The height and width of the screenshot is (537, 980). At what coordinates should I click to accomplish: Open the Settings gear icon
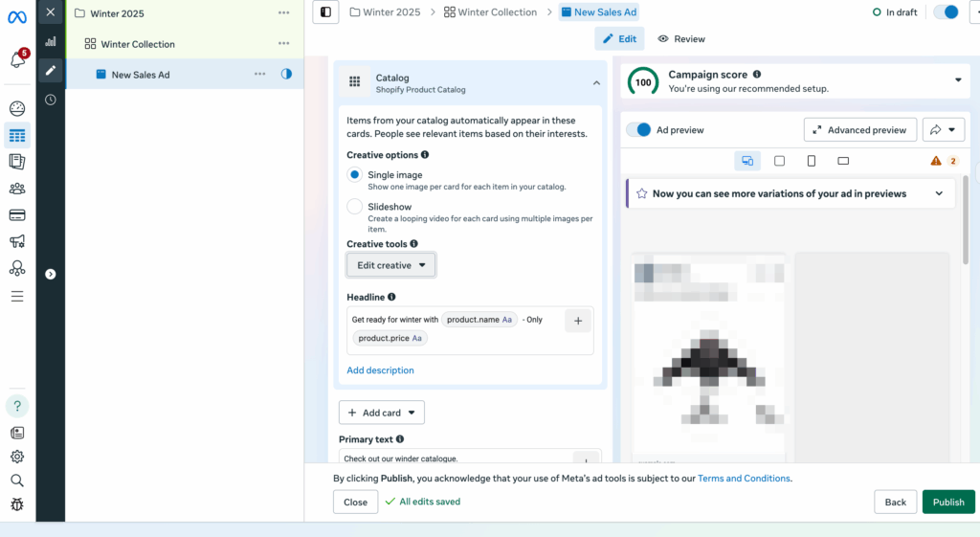[17, 457]
